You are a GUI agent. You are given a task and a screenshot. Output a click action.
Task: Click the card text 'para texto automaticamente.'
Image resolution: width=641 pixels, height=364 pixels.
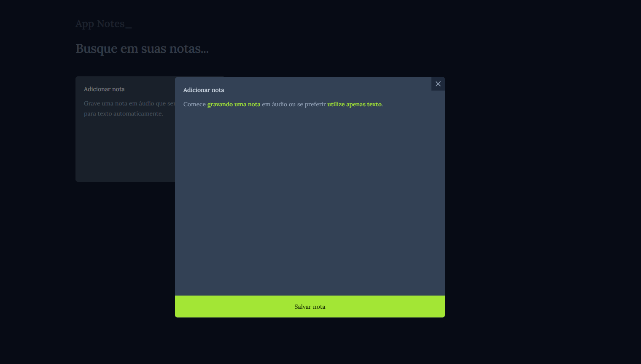click(x=123, y=113)
